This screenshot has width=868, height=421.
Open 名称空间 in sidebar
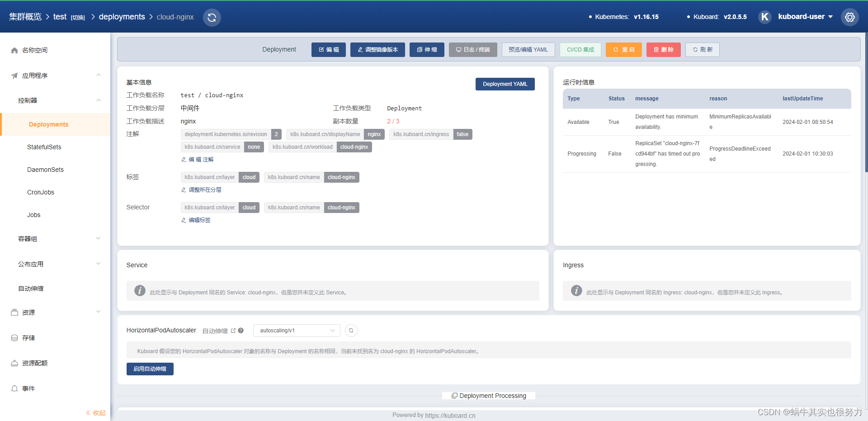55,50
